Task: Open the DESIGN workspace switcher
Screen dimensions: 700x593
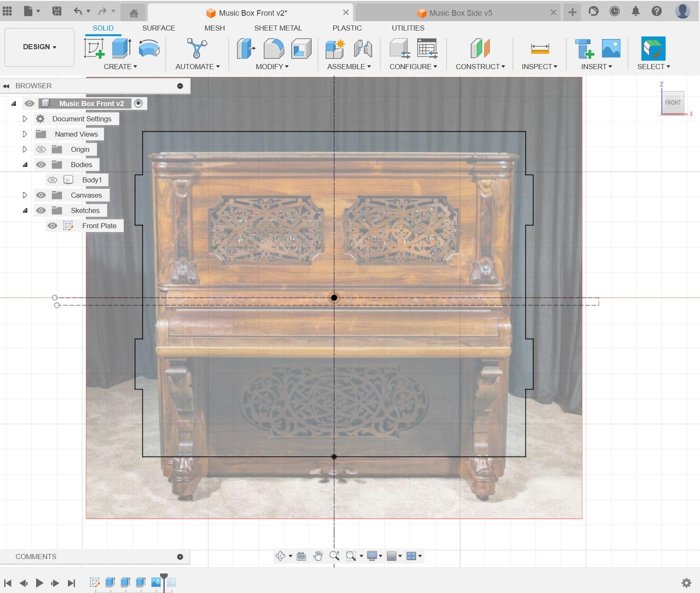Action: pyautogui.click(x=39, y=47)
